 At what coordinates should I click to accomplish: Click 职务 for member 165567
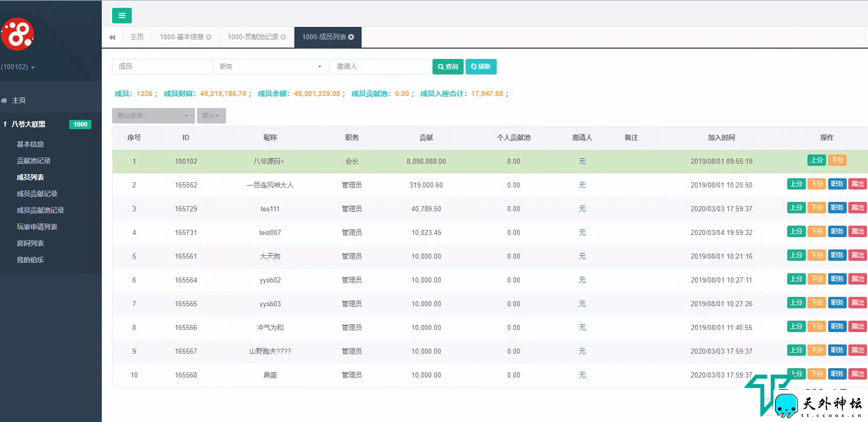[837, 350]
